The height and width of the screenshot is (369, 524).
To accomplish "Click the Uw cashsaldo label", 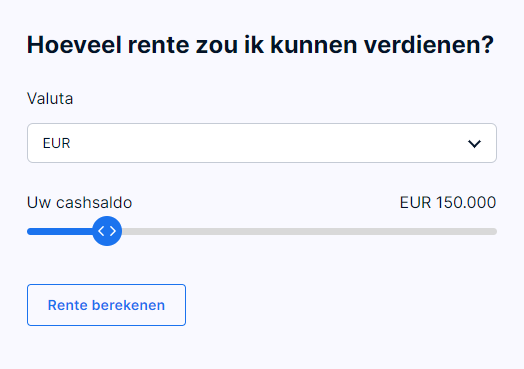I will click(x=80, y=203).
